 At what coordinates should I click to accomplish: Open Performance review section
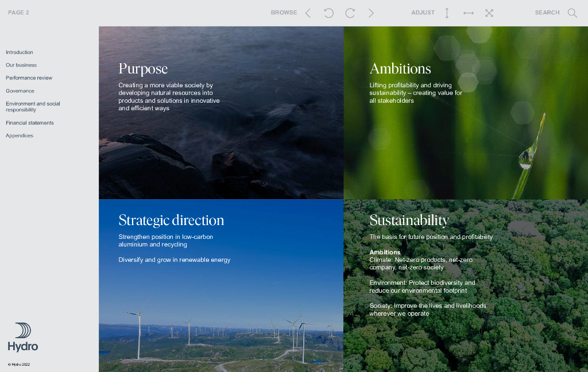point(29,78)
